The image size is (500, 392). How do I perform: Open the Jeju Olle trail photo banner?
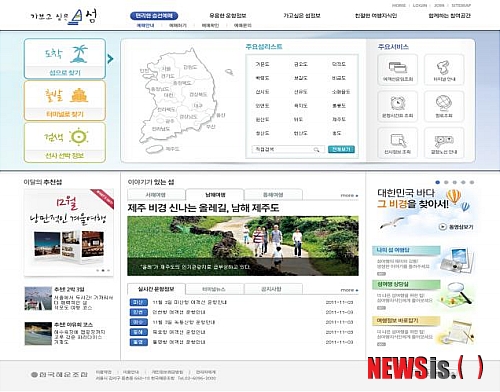click(243, 246)
